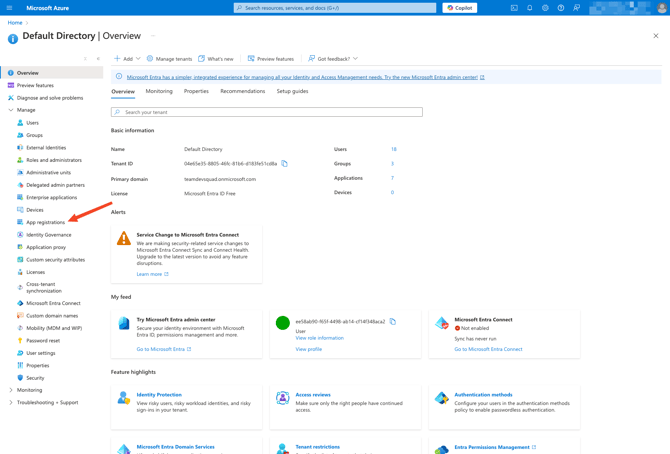Click the View role information link
This screenshot has width=670, height=454.
tap(319, 338)
